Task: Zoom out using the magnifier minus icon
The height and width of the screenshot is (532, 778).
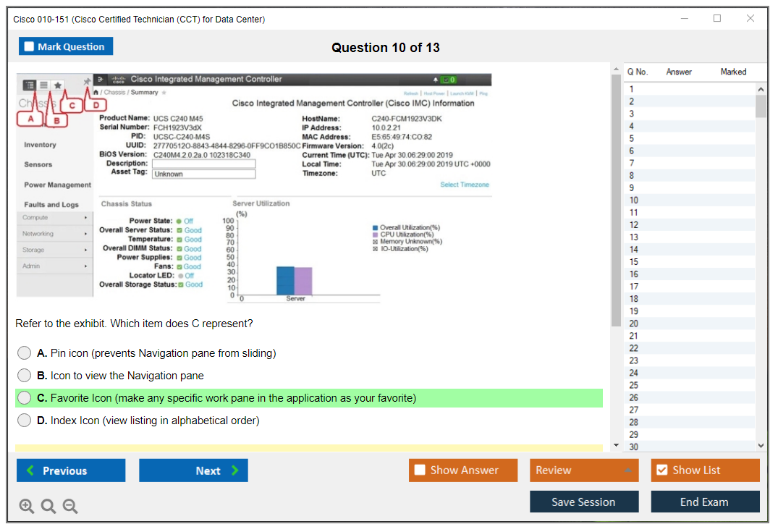Action: tap(70, 507)
